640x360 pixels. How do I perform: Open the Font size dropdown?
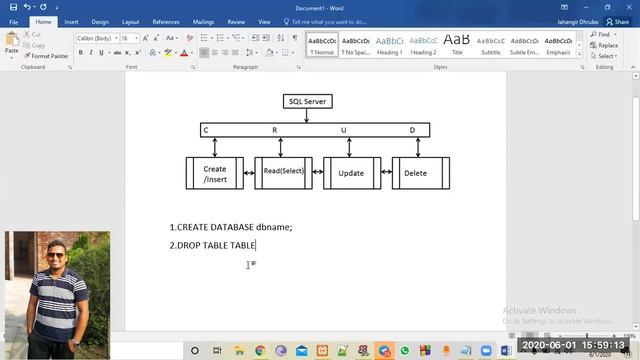tap(136, 38)
